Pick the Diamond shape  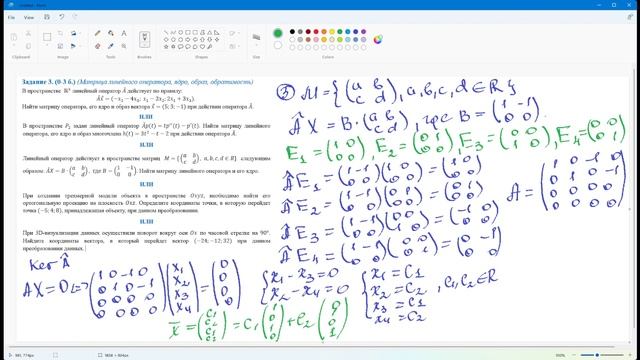[166, 40]
